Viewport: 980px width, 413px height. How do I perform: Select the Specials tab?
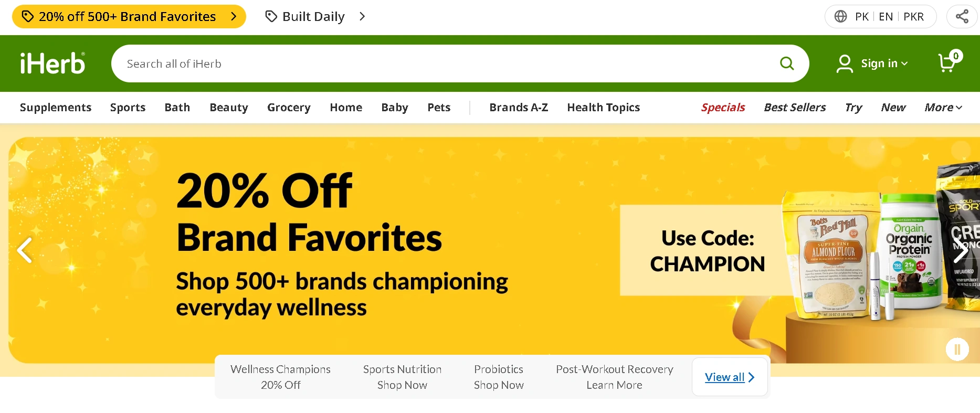click(723, 108)
